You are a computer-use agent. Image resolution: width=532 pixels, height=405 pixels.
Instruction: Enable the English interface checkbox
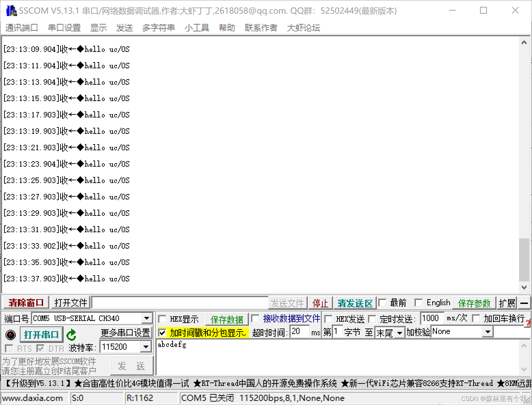click(419, 303)
